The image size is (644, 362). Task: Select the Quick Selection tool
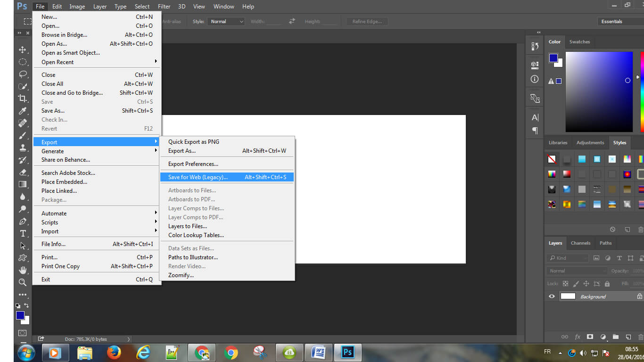22,86
